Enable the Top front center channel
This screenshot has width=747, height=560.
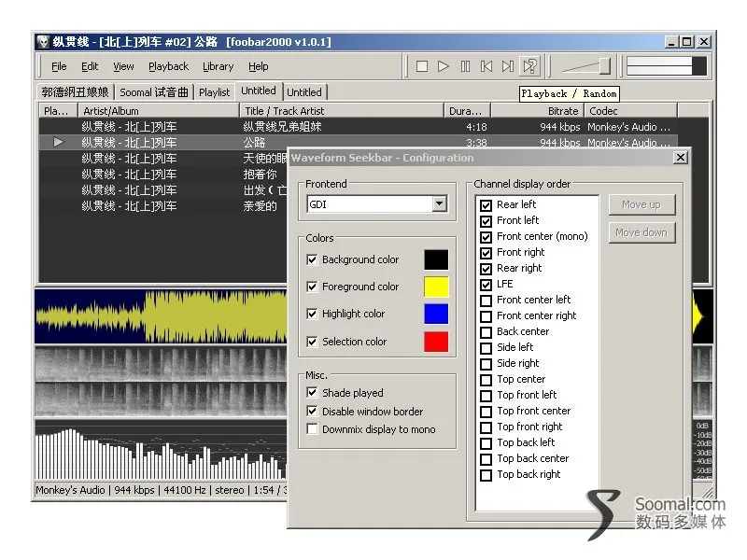[x=486, y=412]
